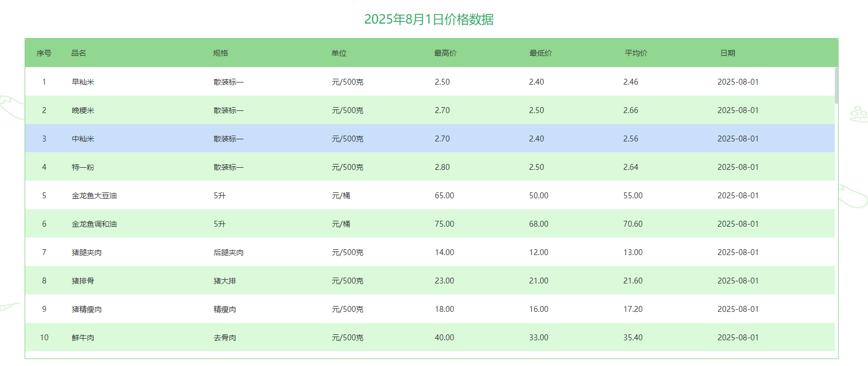Click serial number 7 in 猪腿夹肉 row
The height and width of the screenshot is (366, 868).
tap(44, 252)
